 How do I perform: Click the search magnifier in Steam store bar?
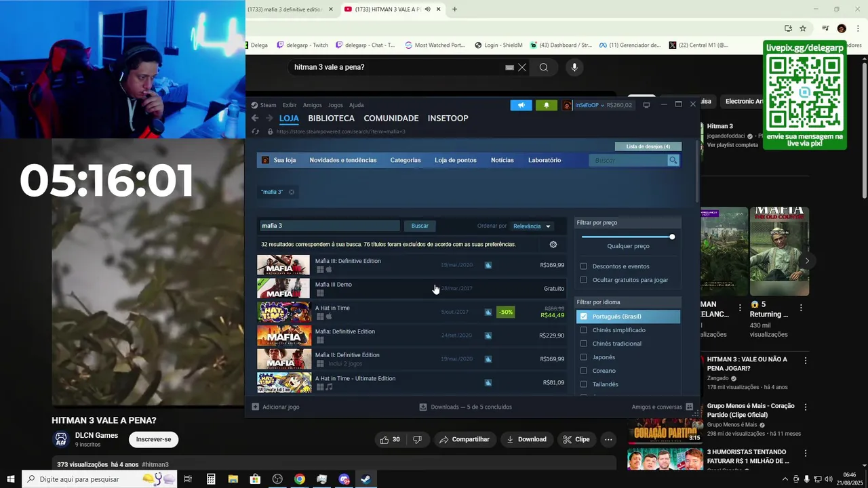[x=673, y=160]
